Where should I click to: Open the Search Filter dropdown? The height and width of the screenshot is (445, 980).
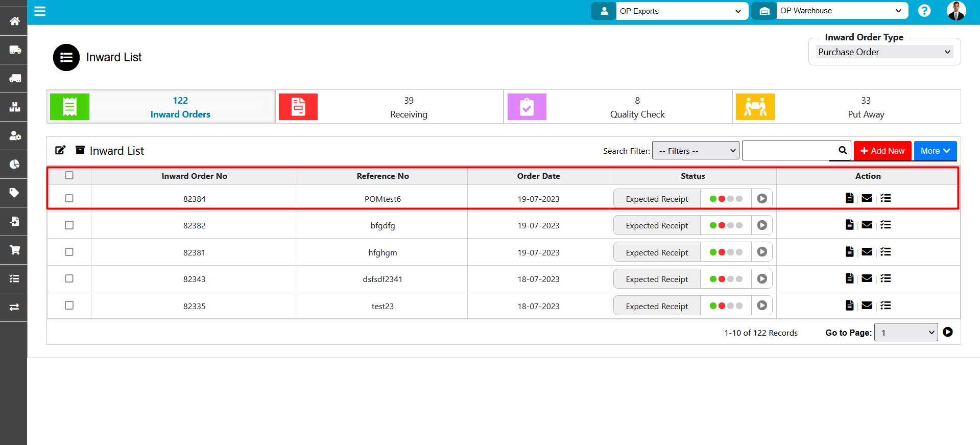click(x=695, y=151)
